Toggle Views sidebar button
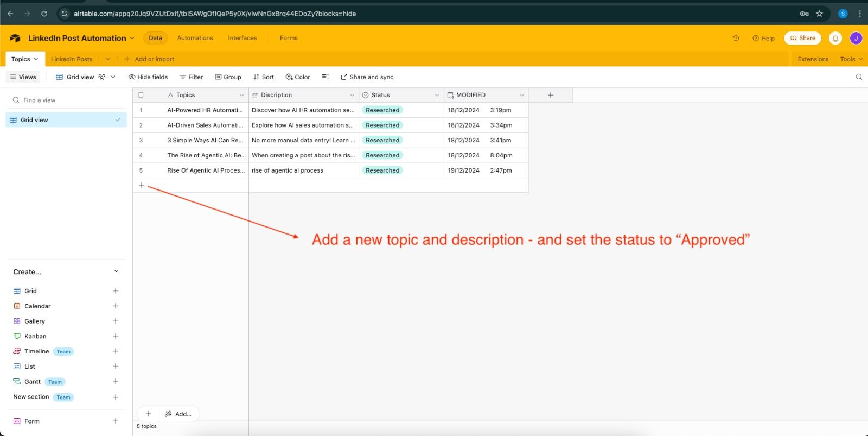This screenshot has width=868, height=436. pos(23,77)
